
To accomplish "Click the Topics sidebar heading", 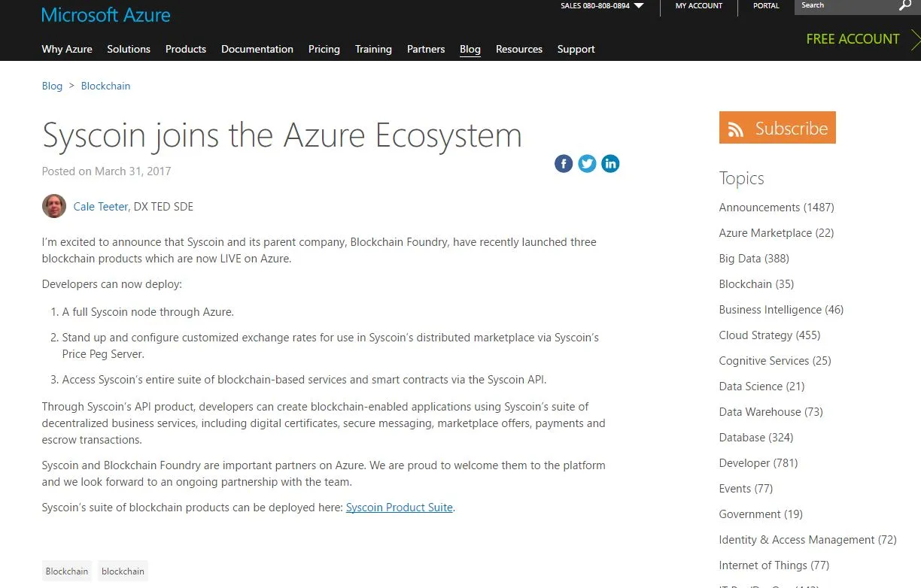I will (x=741, y=178).
